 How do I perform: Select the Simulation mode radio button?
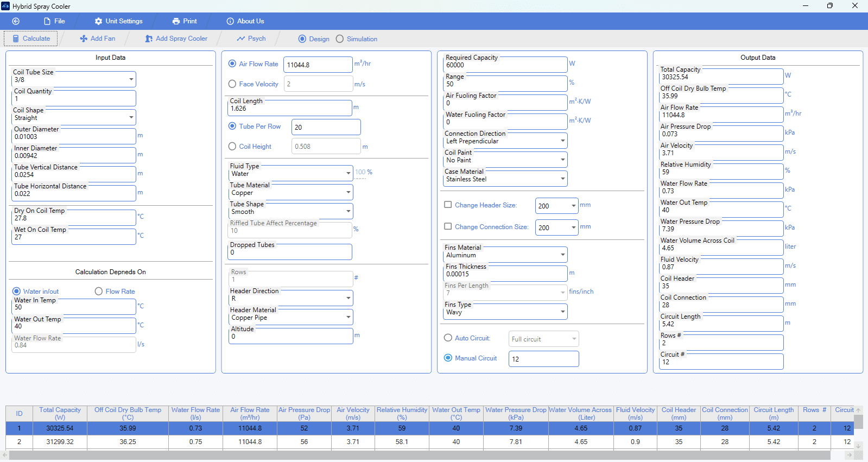tap(340, 39)
